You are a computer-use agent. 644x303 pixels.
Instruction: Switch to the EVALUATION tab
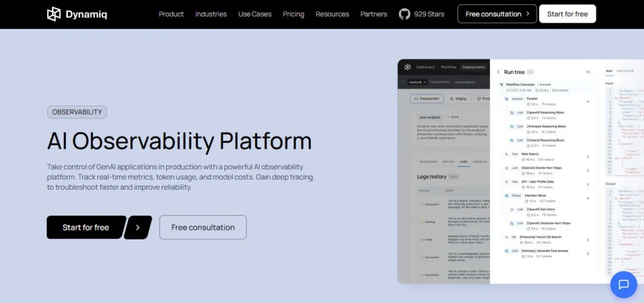(x=625, y=71)
